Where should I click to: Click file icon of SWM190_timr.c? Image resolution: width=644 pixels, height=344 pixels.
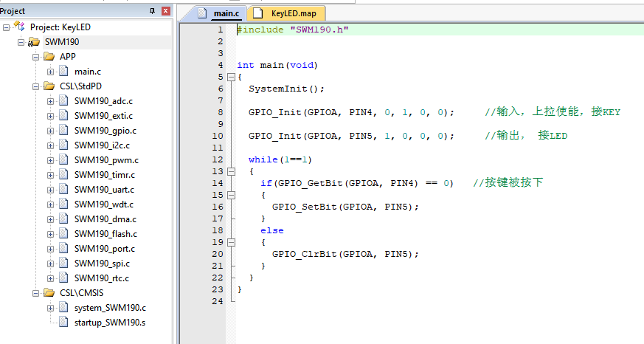point(63,174)
